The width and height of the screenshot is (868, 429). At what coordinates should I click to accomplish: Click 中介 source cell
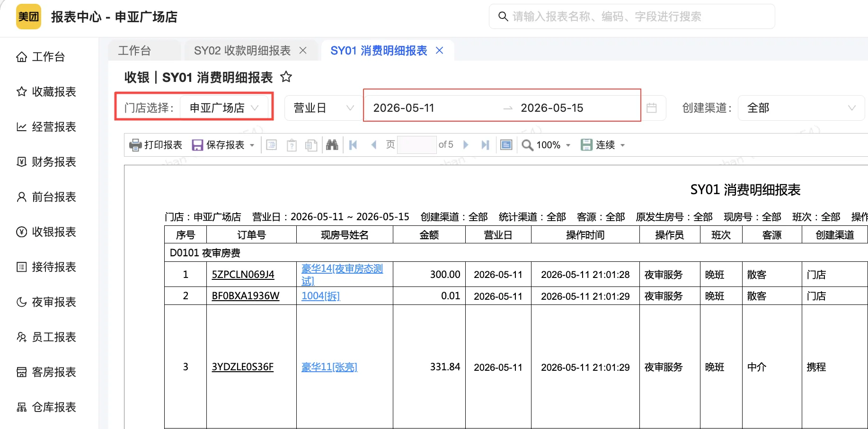[x=772, y=367]
